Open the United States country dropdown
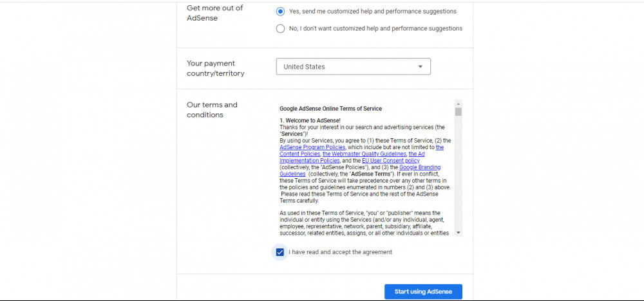Viewport: 644px width, 301px height. (x=353, y=66)
